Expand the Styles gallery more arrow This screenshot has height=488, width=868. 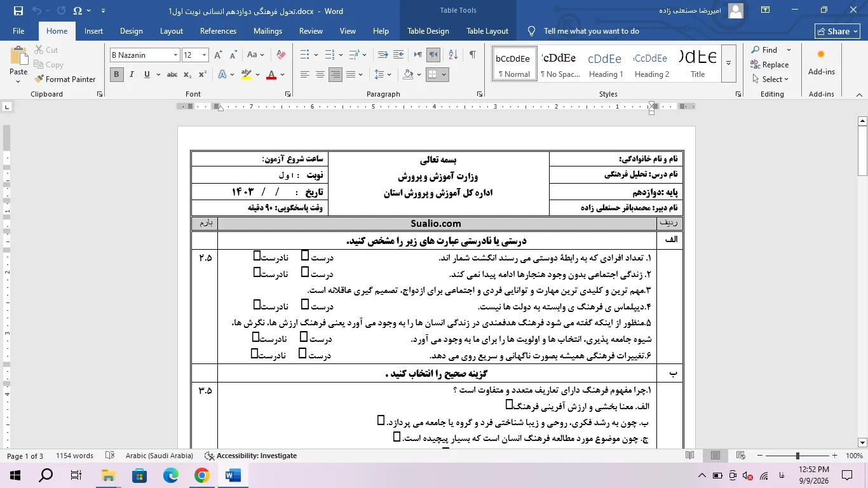tap(729, 63)
